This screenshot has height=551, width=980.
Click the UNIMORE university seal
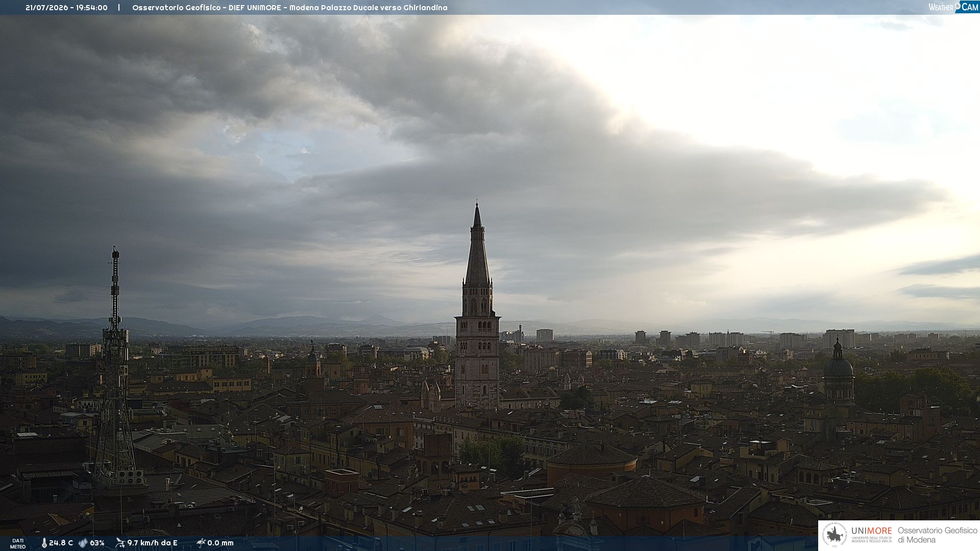click(835, 535)
